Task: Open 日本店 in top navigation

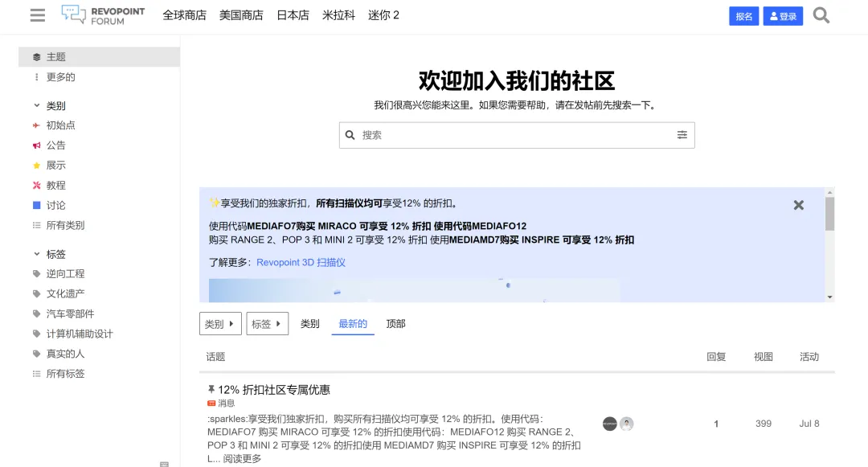Action: tap(293, 15)
